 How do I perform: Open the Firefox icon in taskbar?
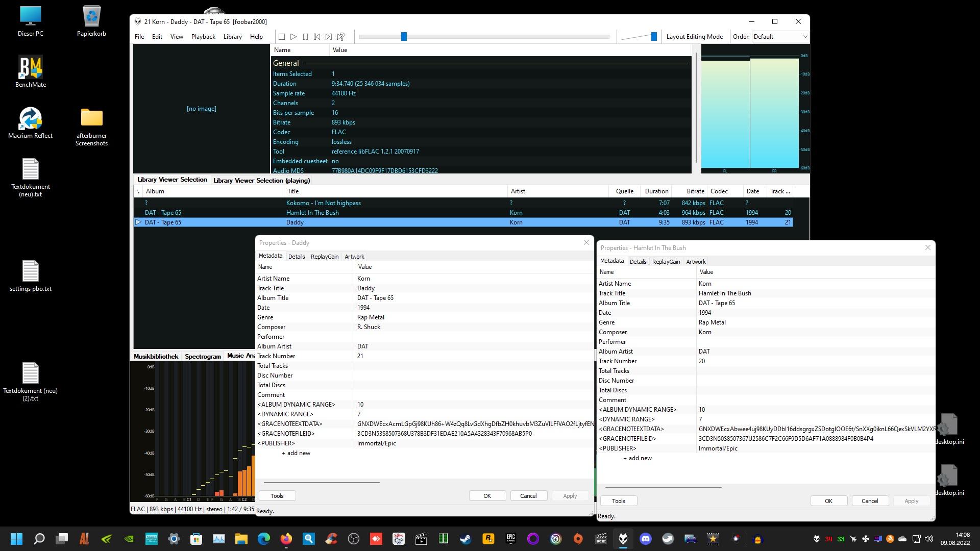pos(286,539)
